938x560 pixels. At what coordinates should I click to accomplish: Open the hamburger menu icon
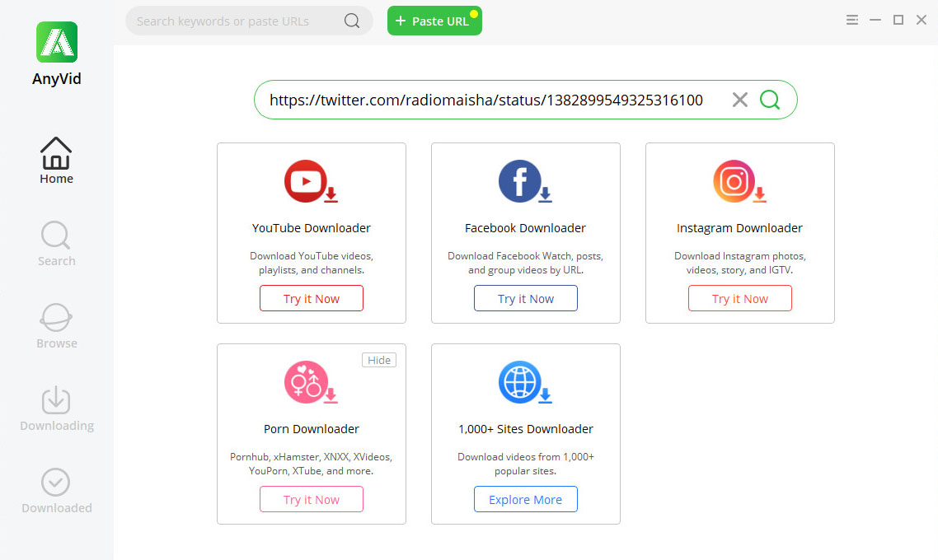[851, 20]
